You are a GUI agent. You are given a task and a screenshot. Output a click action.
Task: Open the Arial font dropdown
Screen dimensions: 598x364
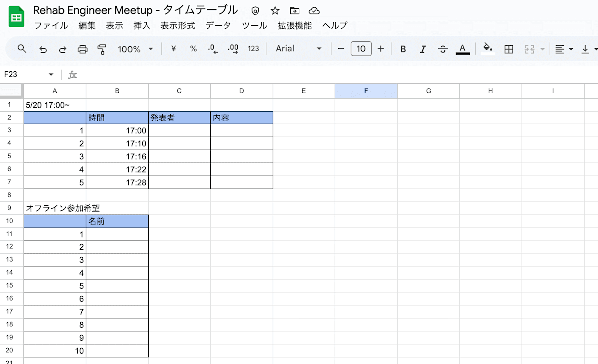coord(299,49)
